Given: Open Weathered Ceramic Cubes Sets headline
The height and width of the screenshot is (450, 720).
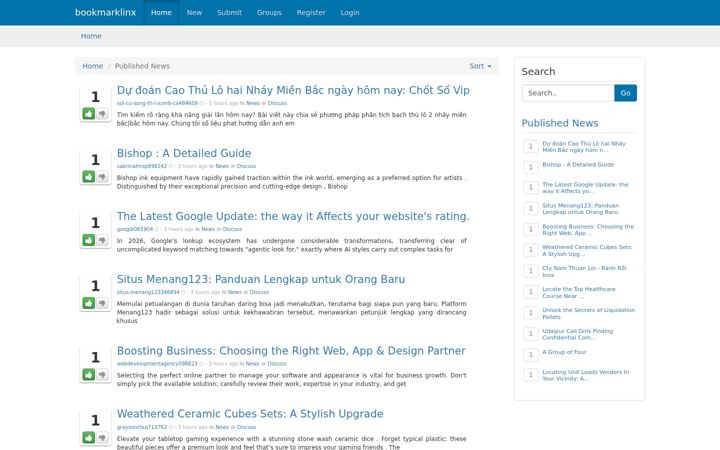Looking at the screenshot, I should pyautogui.click(x=250, y=414).
